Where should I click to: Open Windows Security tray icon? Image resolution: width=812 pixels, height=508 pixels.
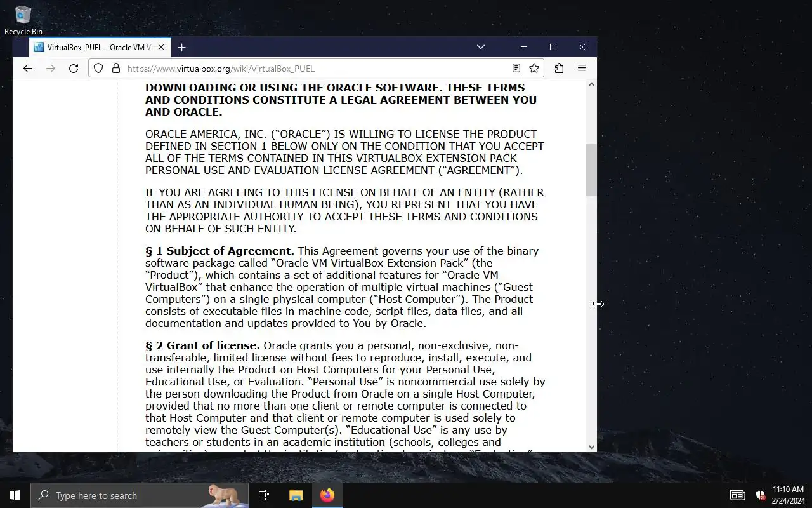point(761,495)
